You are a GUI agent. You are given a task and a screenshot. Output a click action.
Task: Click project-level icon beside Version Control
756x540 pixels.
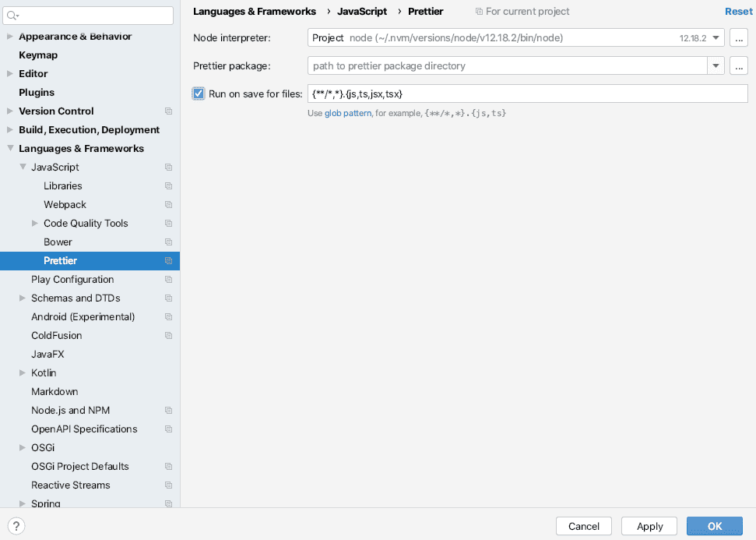pyautogui.click(x=168, y=111)
